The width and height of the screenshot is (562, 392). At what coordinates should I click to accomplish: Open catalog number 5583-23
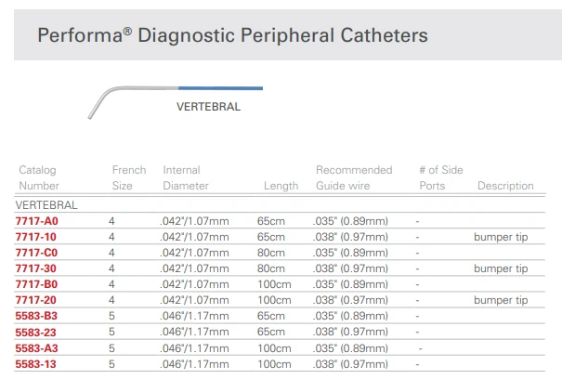(x=36, y=333)
